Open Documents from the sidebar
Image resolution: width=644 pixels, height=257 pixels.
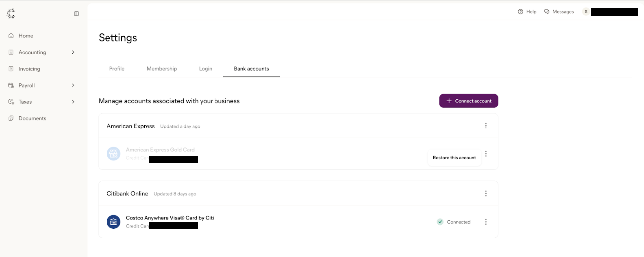point(32,118)
